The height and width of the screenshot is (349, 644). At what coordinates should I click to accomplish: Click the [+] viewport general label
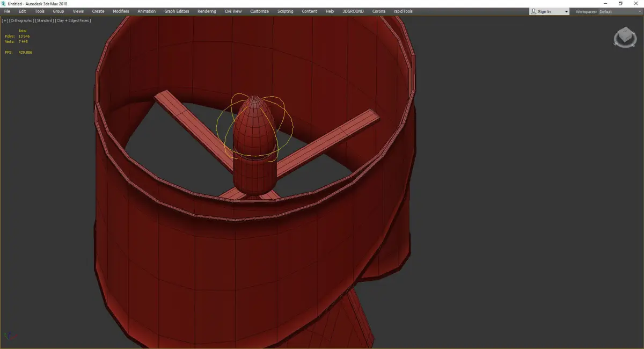pos(5,20)
